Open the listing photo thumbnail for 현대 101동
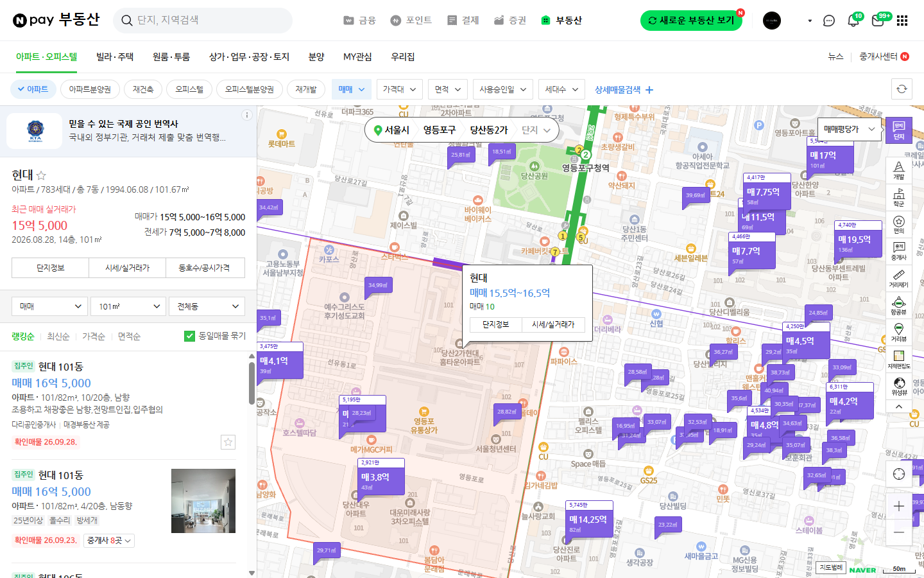Viewport: 924px width, 578px height. (x=203, y=501)
